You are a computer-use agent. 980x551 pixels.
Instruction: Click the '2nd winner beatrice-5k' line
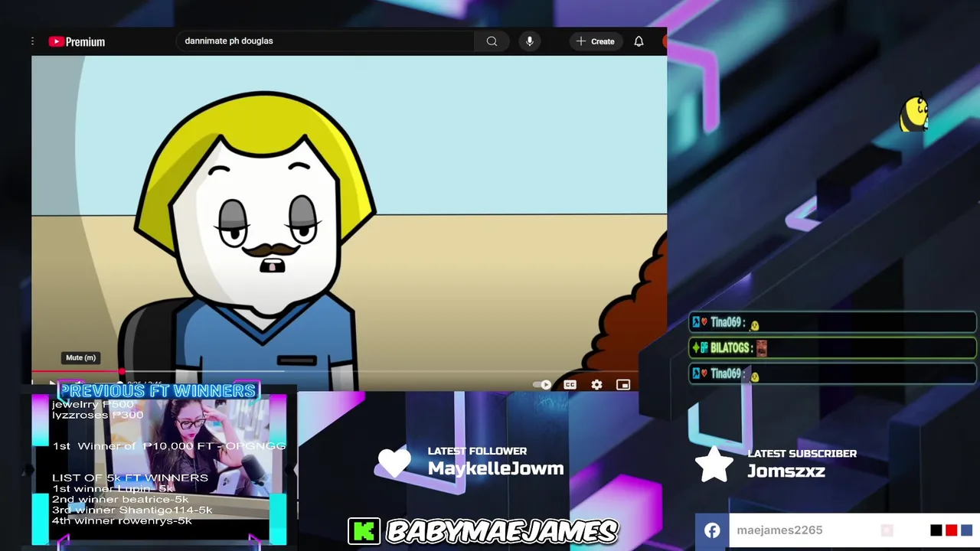tap(120, 499)
